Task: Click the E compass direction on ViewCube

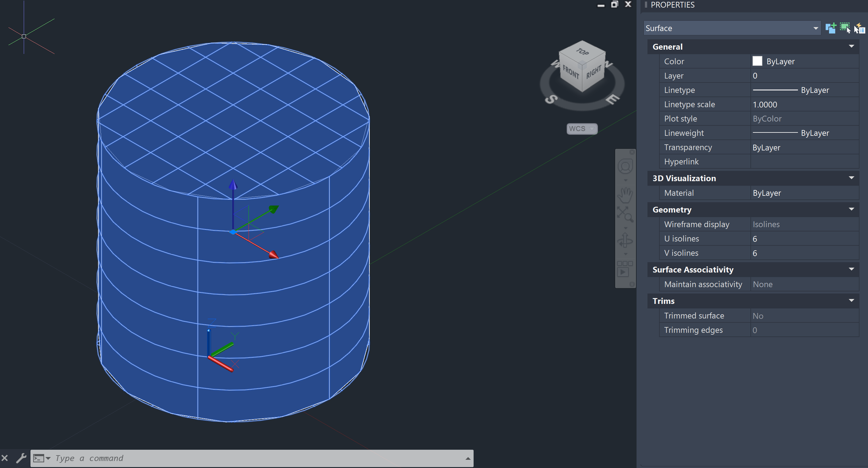Action: [612, 99]
